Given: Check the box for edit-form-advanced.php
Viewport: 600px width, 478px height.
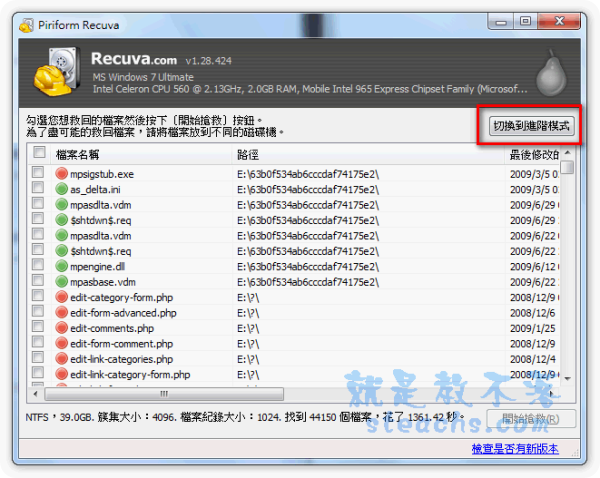Looking at the screenshot, I should pyautogui.click(x=38, y=311).
